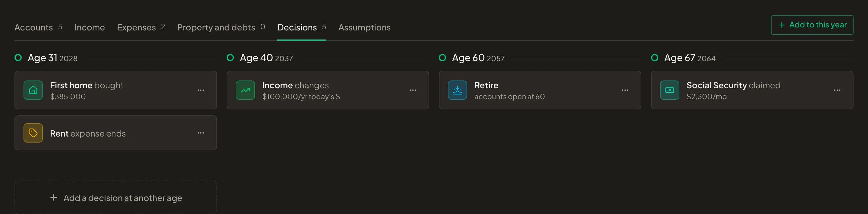
Task: Click the Social Security claimed title
Action: pyautogui.click(x=733, y=85)
